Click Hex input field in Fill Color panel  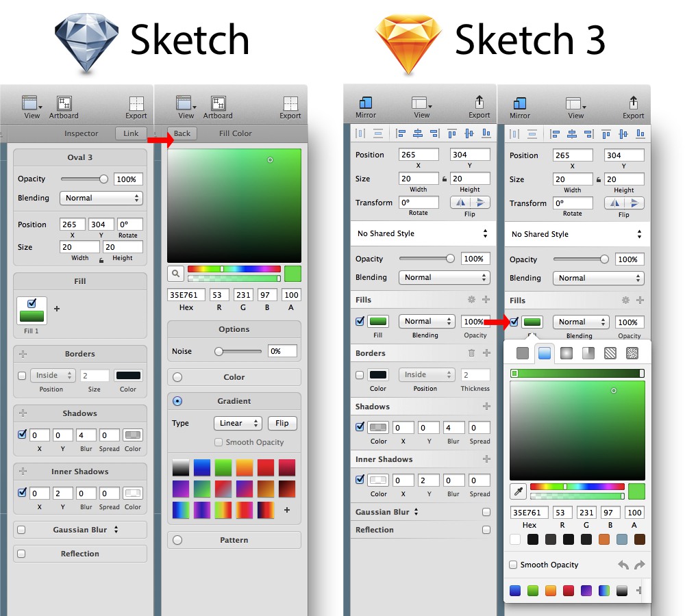pyautogui.click(x=186, y=295)
